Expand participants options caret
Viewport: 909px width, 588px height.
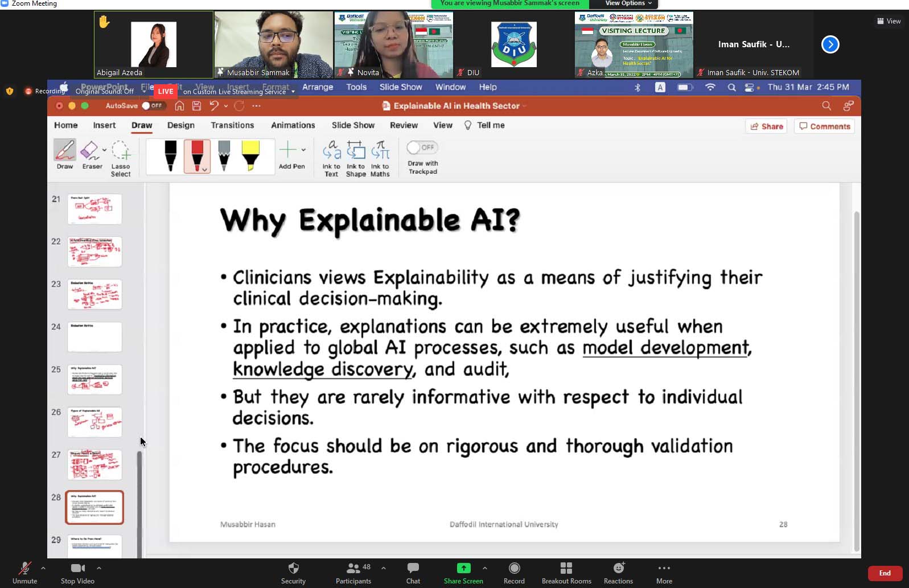pyautogui.click(x=384, y=568)
